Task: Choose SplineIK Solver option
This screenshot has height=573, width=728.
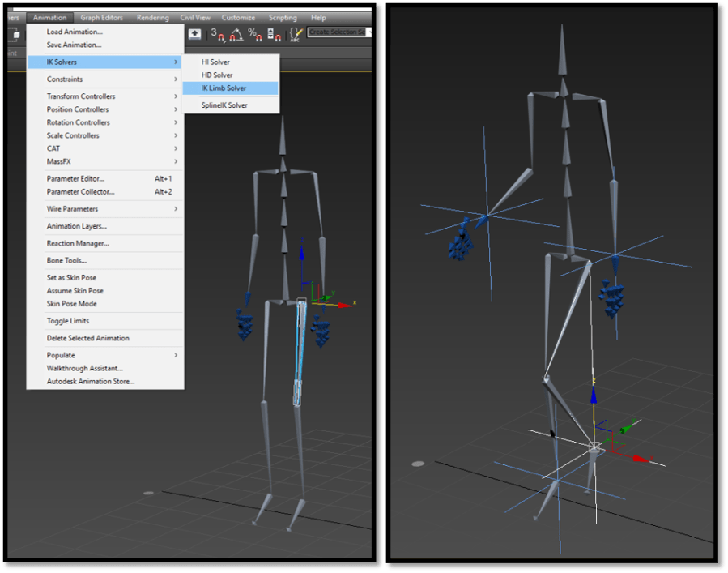Action: [x=224, y=105]
